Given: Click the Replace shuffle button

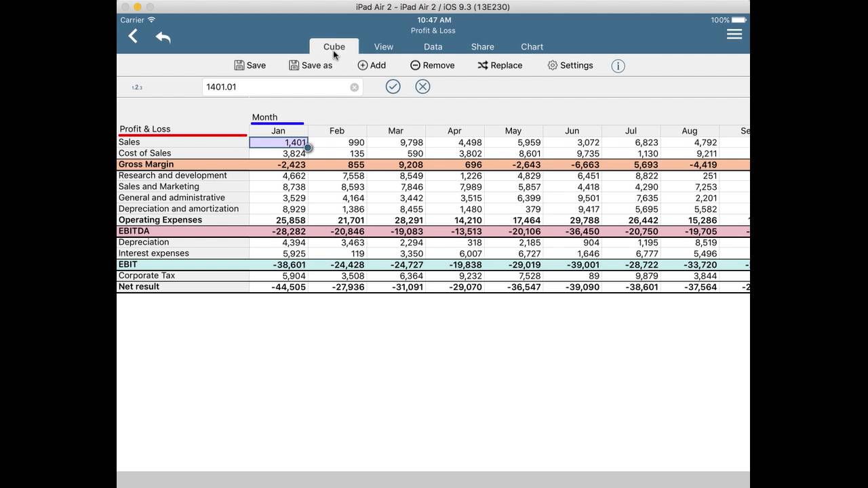Looking at the screenshot, I should click(x=500, y=65).
